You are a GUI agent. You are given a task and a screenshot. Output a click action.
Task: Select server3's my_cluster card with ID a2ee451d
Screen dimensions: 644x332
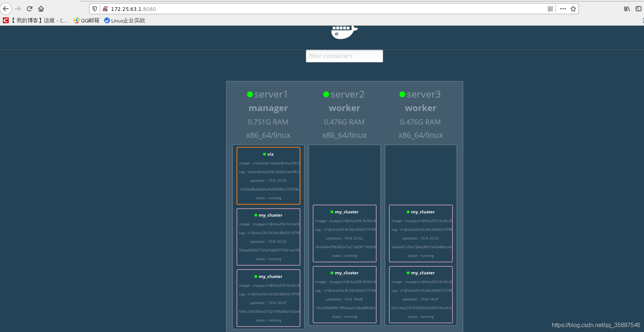tap(421, 234)
